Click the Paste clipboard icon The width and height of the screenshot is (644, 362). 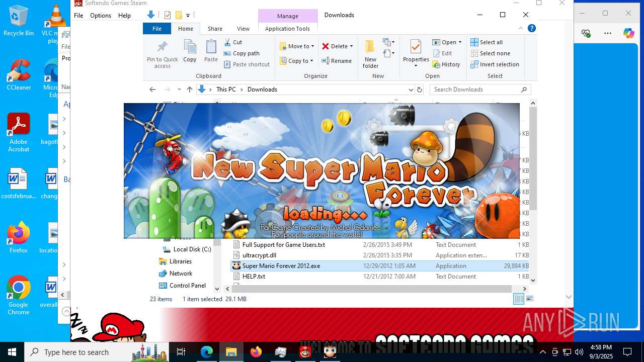click(211, 47)
